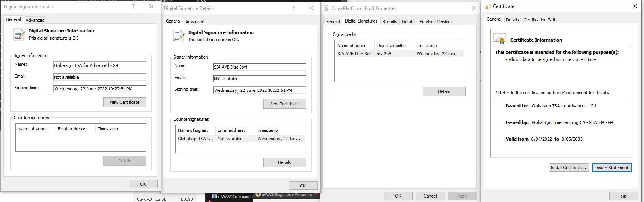
Task: Click Timestamp column header in signature list
Action: 439,46
